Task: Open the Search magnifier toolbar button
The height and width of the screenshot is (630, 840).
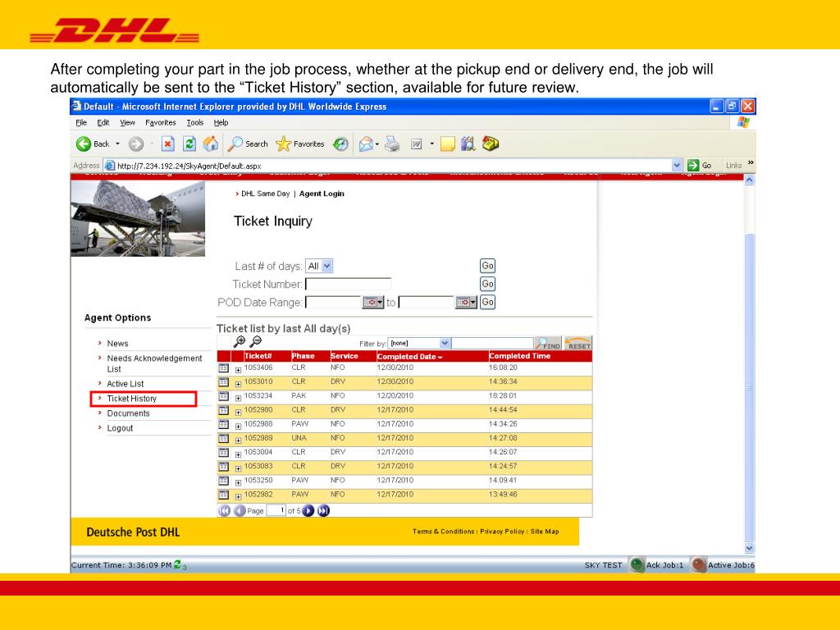Action: click(248, 144)
